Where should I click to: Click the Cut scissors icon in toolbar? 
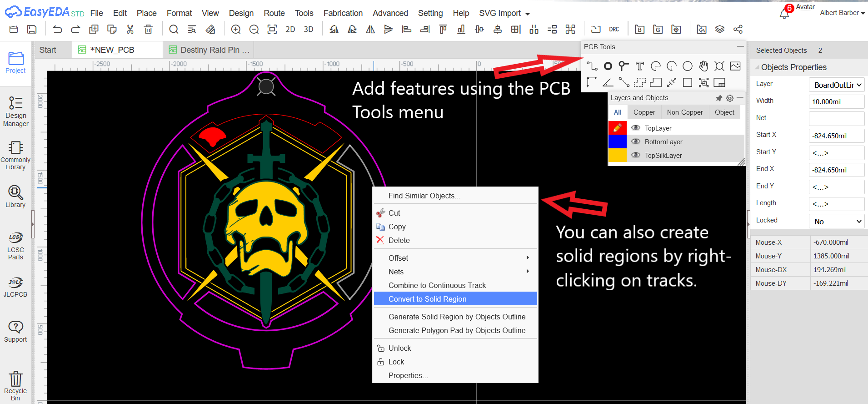click(x=130, y=30)
